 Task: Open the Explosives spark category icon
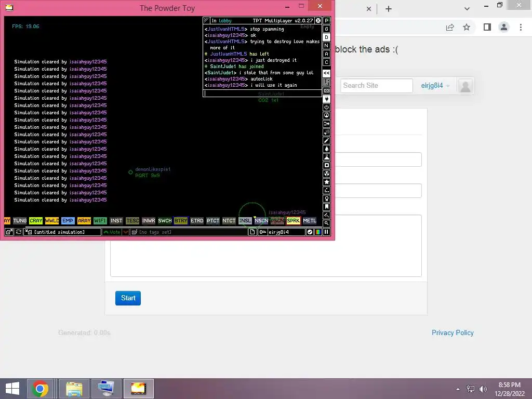326,132
